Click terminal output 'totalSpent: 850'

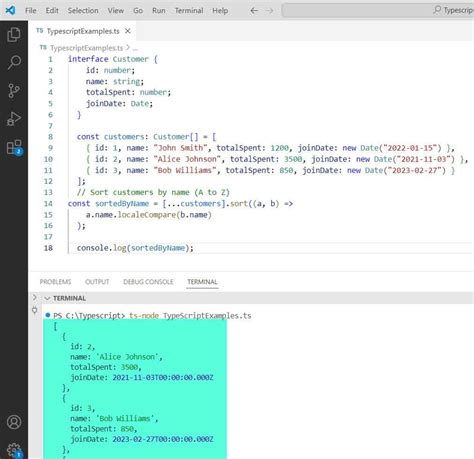(x=102, y=429)
